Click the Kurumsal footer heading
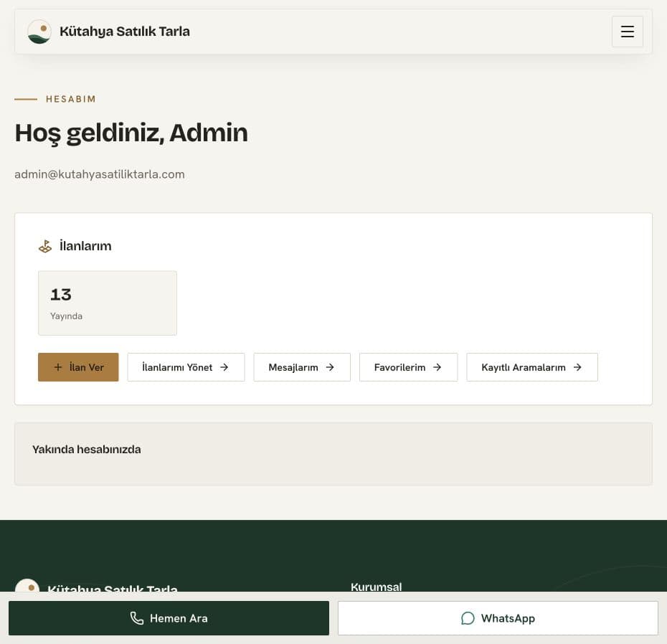The height and width of the screenshot is (644, 667). click(376, 587)
